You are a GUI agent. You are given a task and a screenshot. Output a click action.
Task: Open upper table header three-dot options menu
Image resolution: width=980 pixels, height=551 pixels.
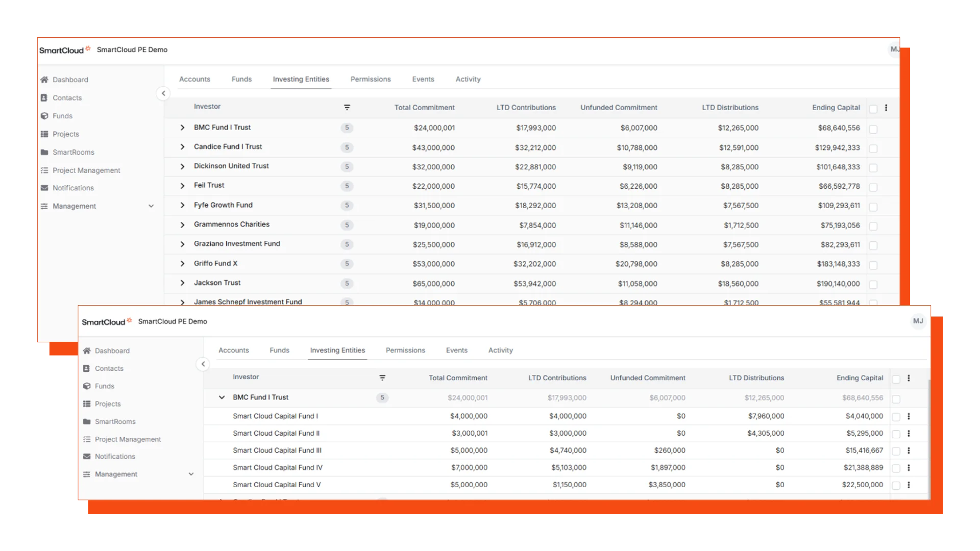[886, 108]
